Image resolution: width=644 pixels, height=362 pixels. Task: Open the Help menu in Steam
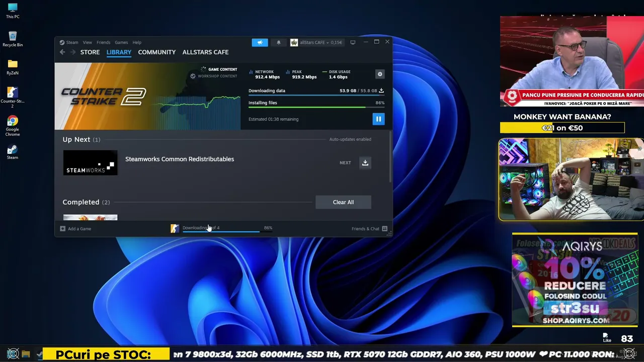coord(137,42)
